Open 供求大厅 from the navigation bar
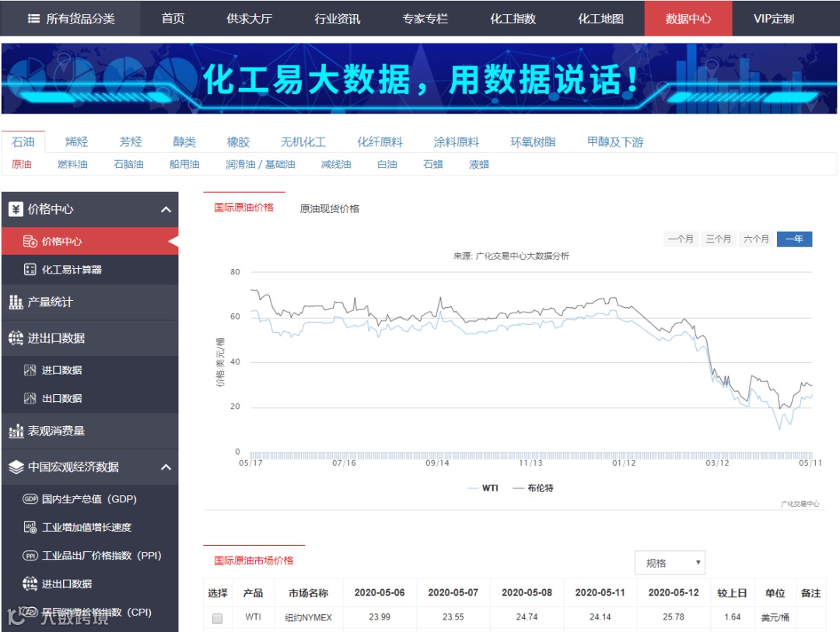 click(249, 18)
